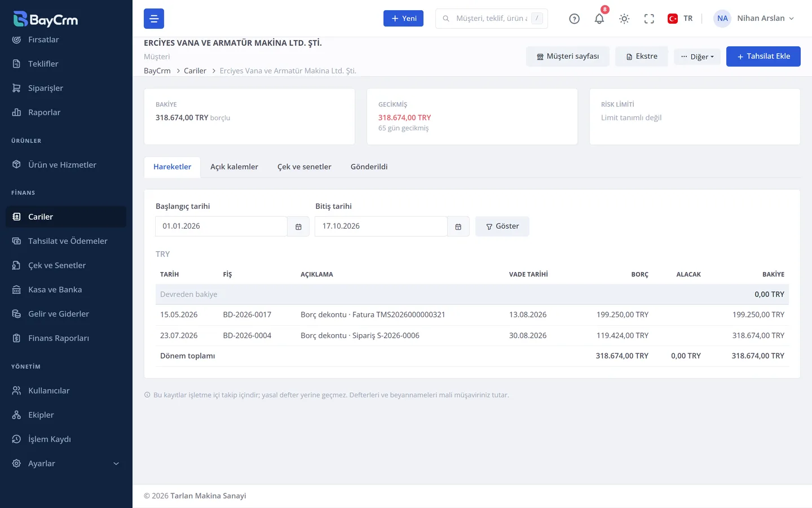
Task: Click voucher number BD-2026-0017
Action: [x=247, y=315]
